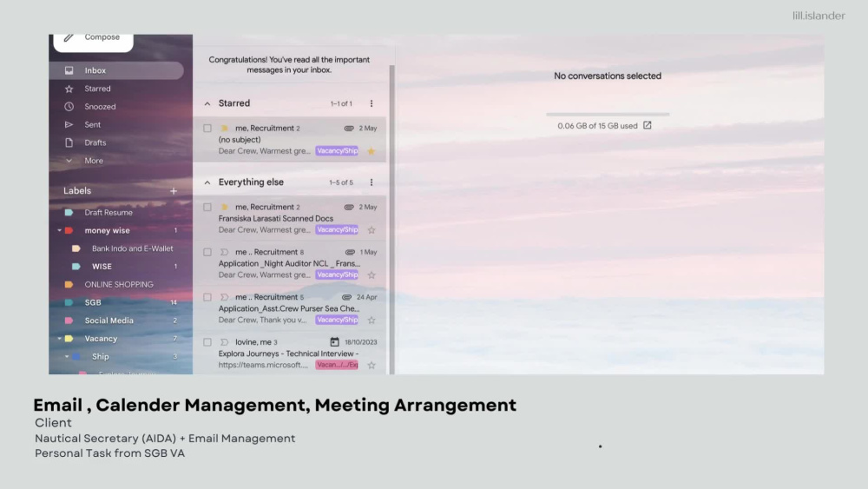The image size is (868, 489).
Task: Click the ONLINE SHOPPING orange label icon
Action: pos(69,284)
